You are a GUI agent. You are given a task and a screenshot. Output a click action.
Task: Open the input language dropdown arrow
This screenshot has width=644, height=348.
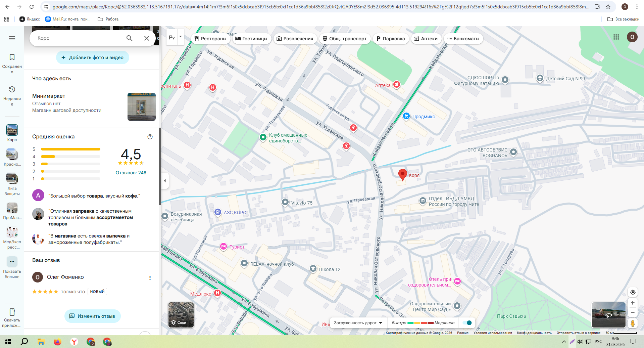(x=181, y=37)
